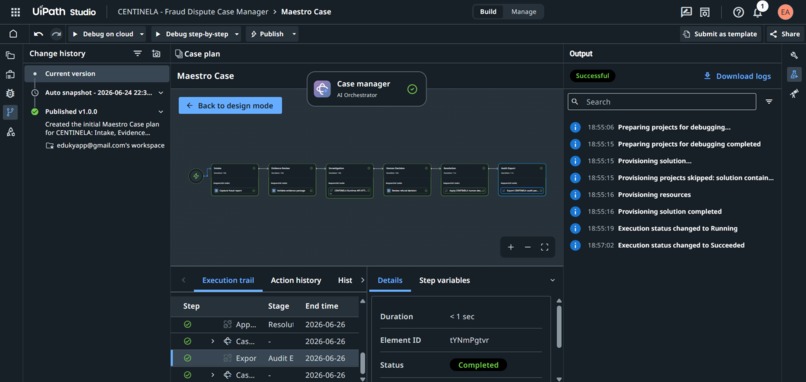Open the UiPath apps grid launcher
Screen dimensions: 806x382
pos(15,12)
